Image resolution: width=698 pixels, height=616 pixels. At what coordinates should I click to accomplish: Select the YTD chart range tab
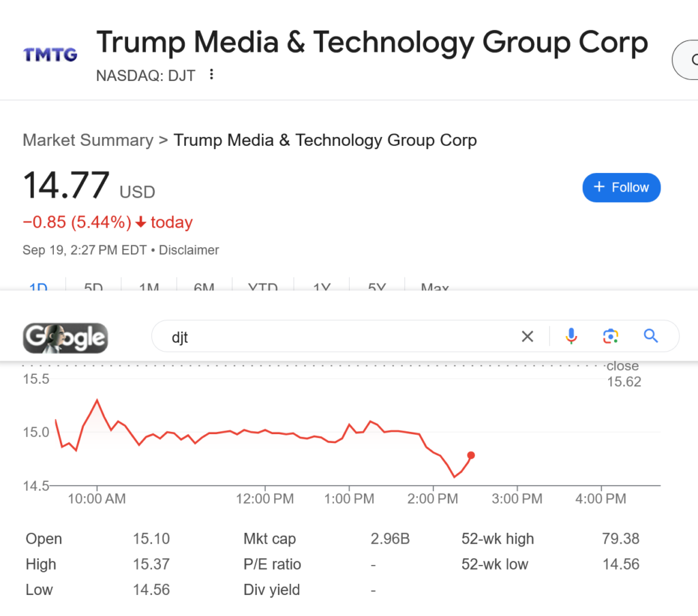tap(263, 287)
